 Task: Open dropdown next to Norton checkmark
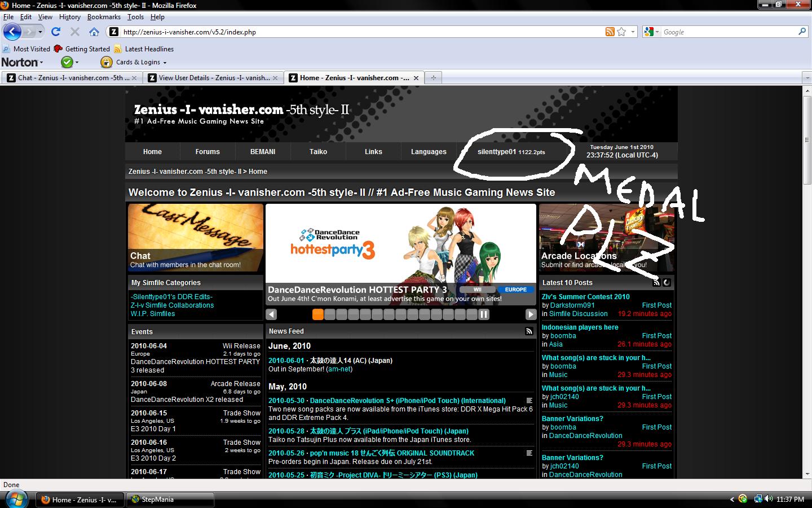pyautogui.click(x=77, y=63)
